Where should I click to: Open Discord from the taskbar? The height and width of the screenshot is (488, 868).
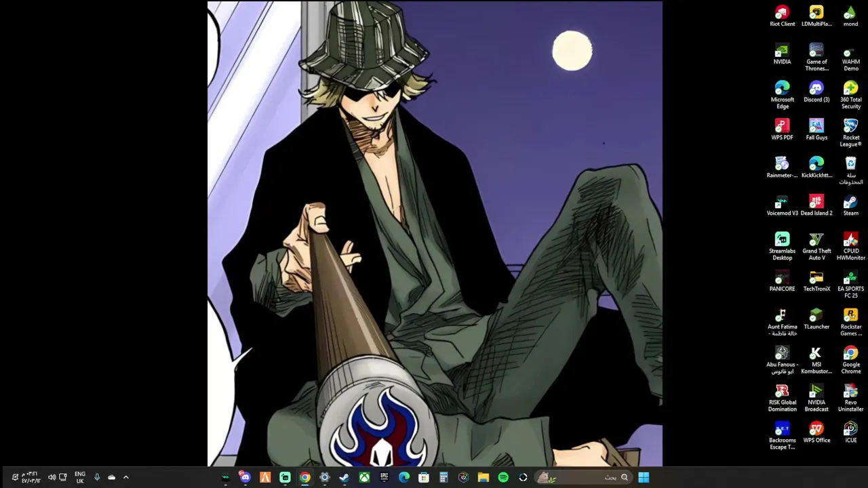(x=245, y=477)
